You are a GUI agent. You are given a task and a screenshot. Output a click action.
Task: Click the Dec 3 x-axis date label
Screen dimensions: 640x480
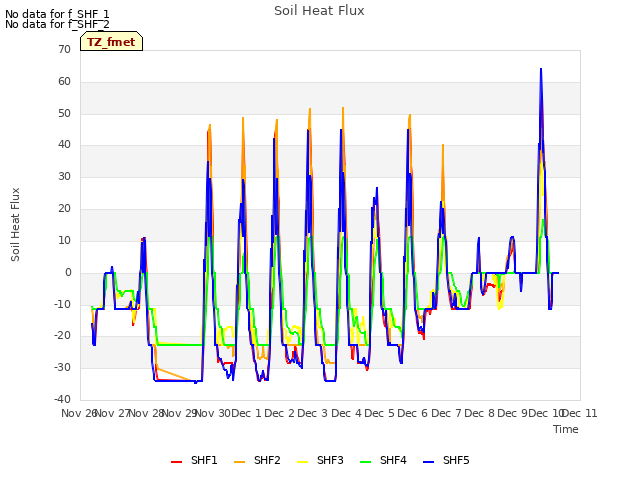tap(313, 413)
